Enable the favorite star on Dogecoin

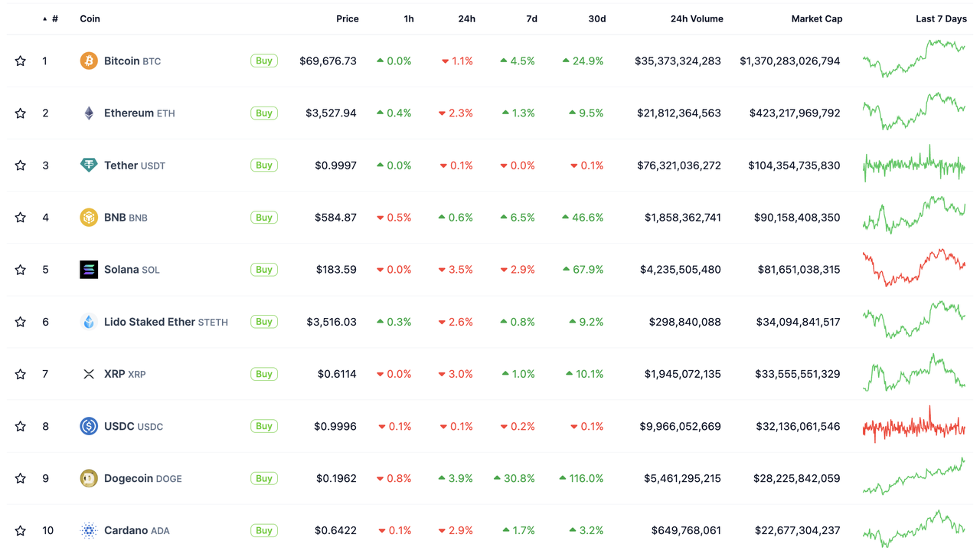point(20,477)
